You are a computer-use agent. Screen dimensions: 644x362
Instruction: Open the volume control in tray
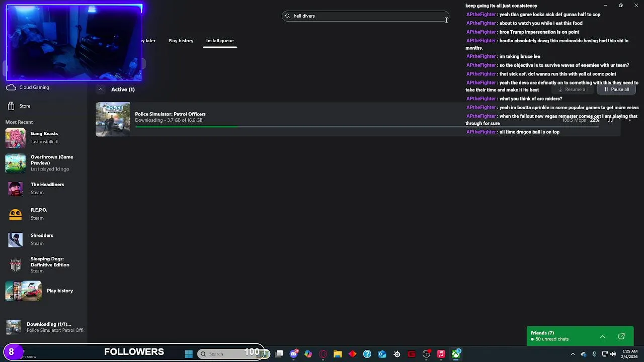[613, 354]
